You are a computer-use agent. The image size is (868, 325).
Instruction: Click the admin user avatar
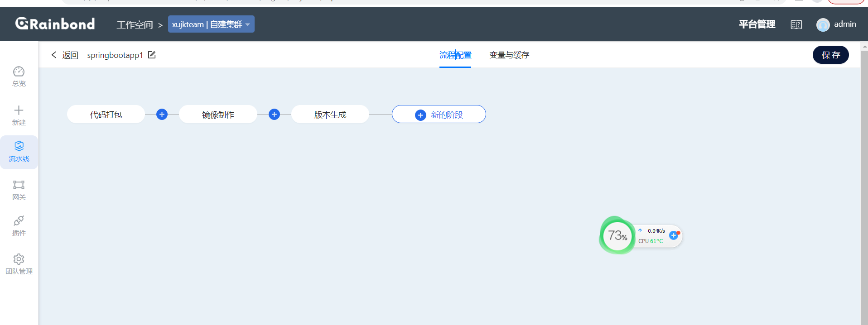point(823,24)
